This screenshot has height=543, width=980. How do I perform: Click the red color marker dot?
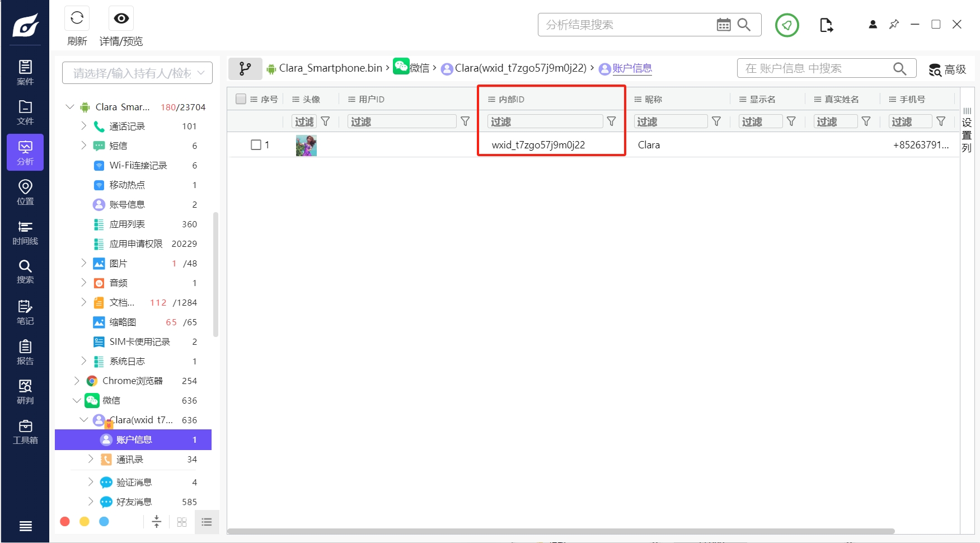point(65,522)
